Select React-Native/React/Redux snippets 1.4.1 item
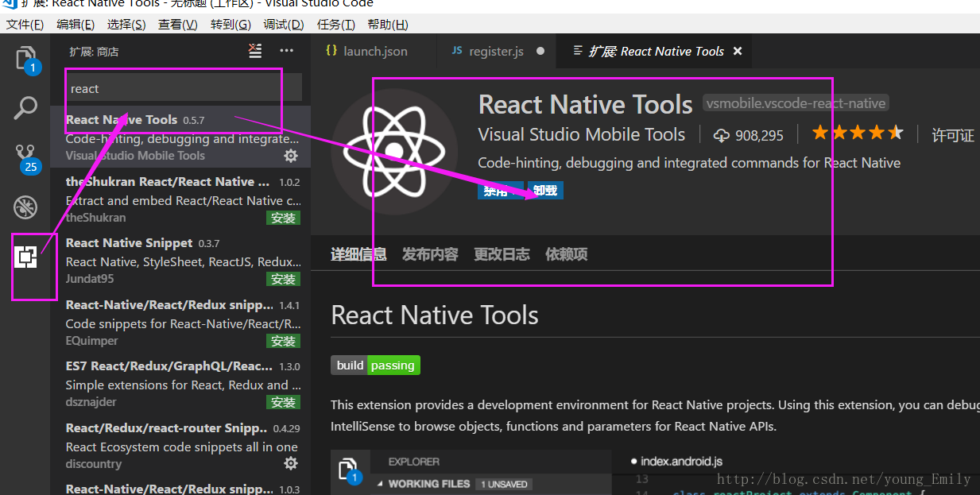 click(x=180, y=323)
